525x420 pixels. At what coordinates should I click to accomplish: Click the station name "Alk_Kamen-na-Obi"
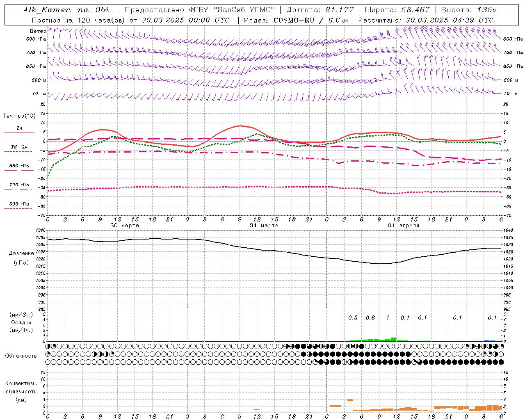pyautogui.click(x=66, y=10)
